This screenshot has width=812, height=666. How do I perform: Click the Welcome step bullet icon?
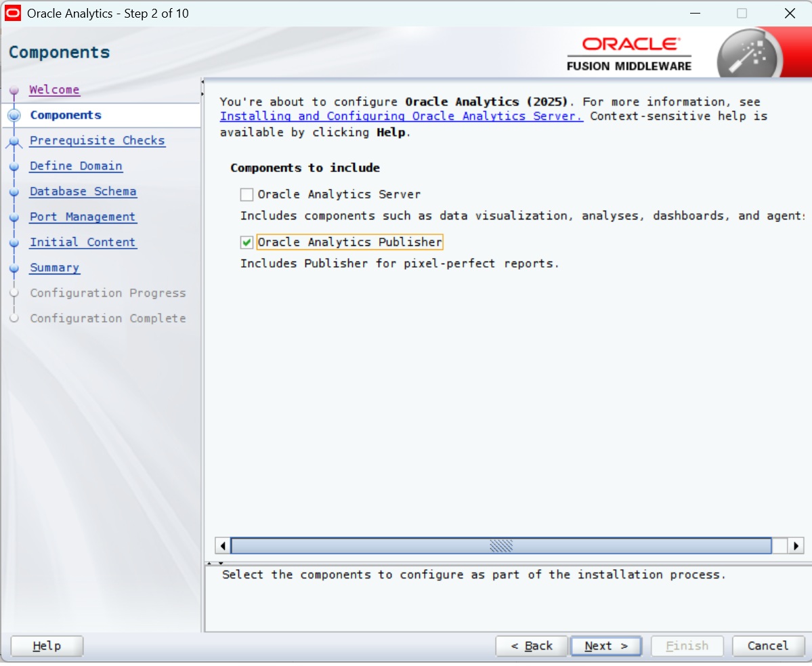tap(14, 91)
